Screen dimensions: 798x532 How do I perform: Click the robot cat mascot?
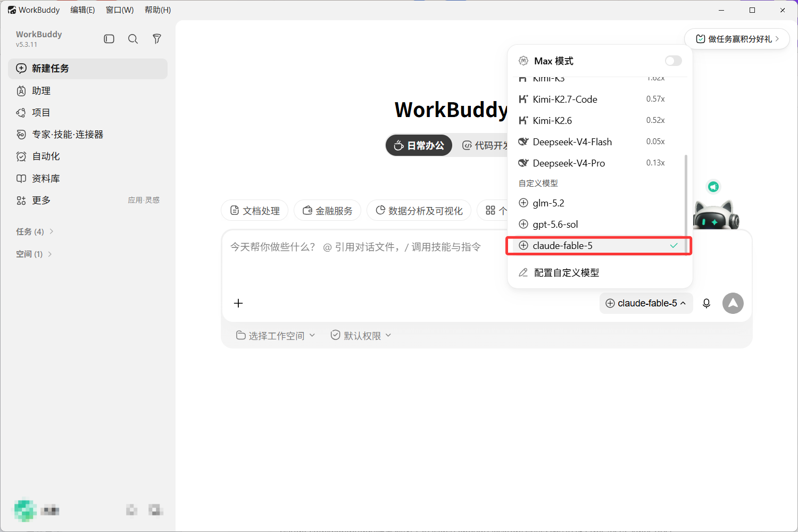[716, 214]
